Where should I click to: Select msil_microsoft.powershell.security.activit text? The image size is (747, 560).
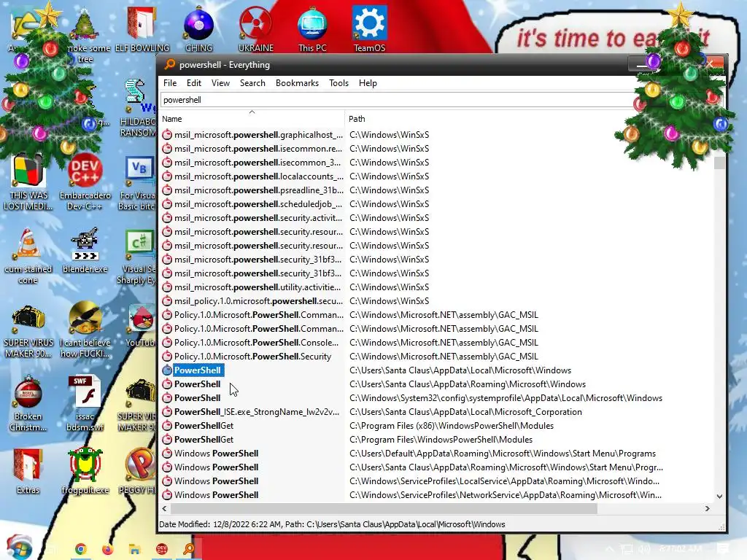pyautogui.click(x=258, y=217)
